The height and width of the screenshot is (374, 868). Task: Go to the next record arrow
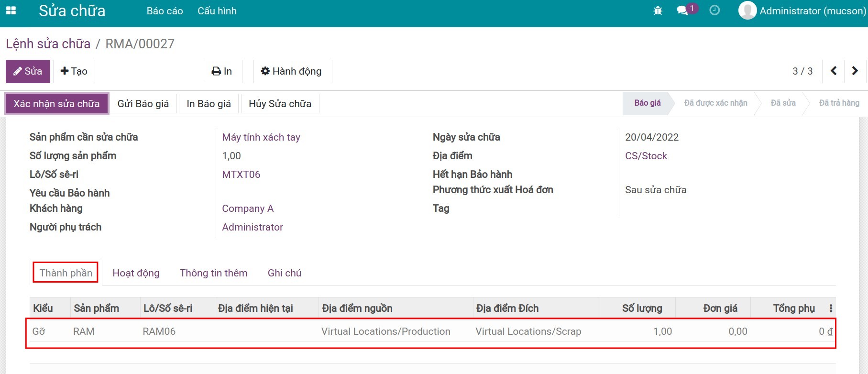(855, 71)
